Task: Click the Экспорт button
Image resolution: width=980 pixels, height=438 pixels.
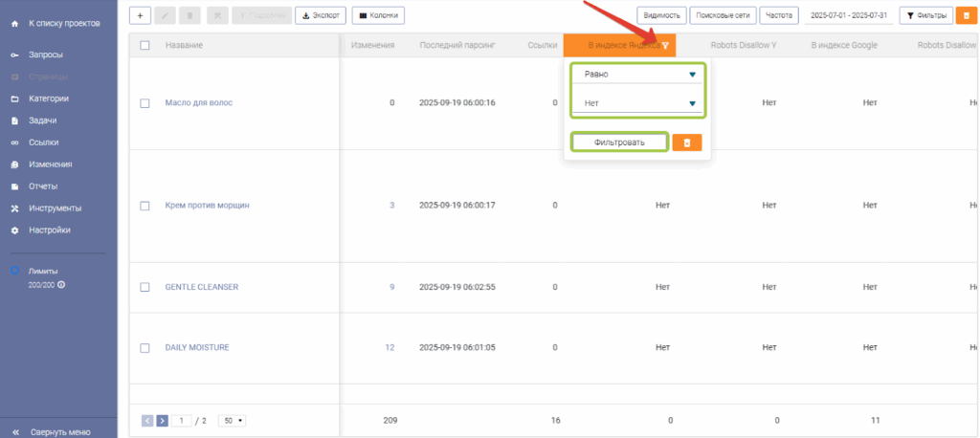Action: click(x=321, y=15)
